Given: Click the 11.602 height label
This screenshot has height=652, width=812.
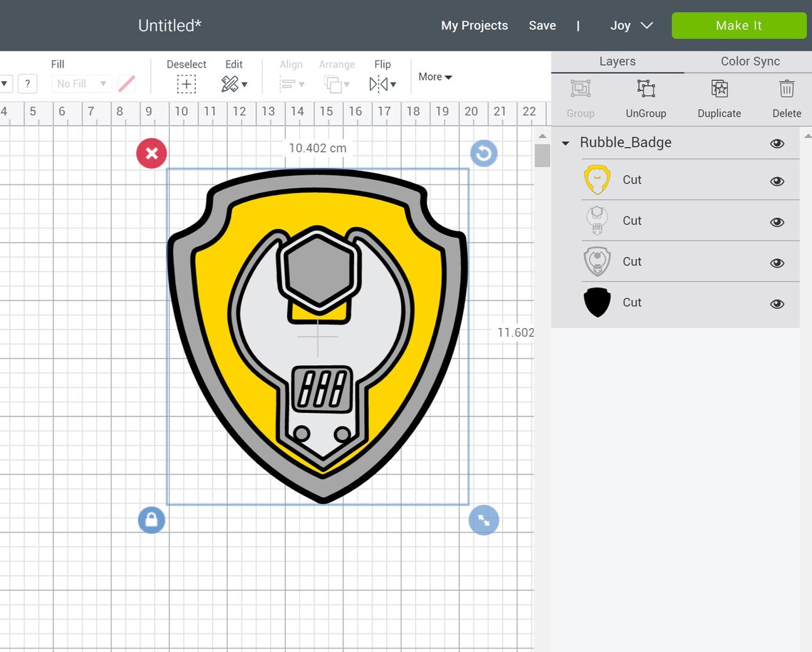Looking at the screenshot, I should pyautogui.click(x=515, y=332).
